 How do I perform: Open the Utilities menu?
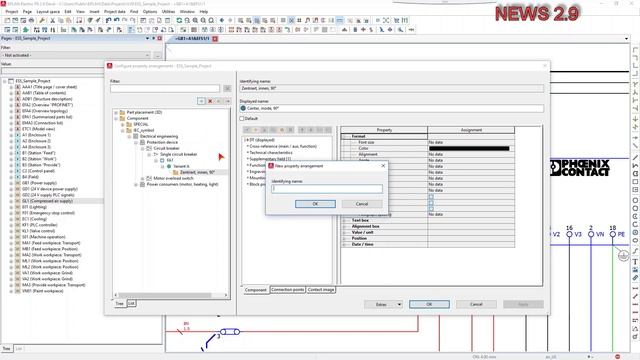click(168, 11)
